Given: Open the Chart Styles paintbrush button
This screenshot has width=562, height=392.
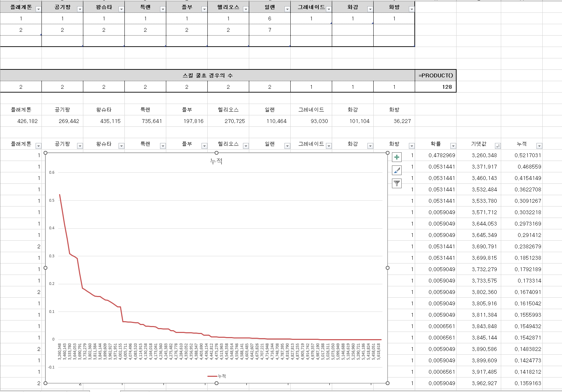Looking at the screenshot, I should pos(397,170).
